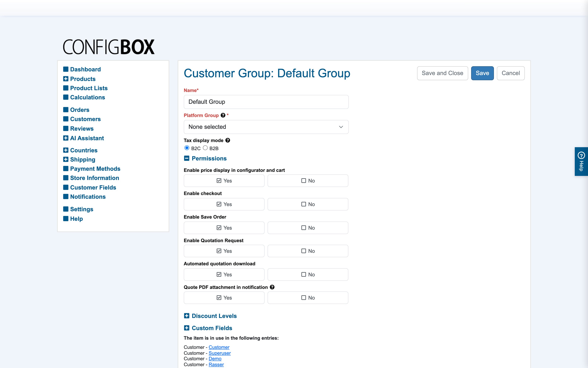Click the Platform Group help question icon
The width and height of the screenshot is (588, 368).
click(x=223, y=115)
